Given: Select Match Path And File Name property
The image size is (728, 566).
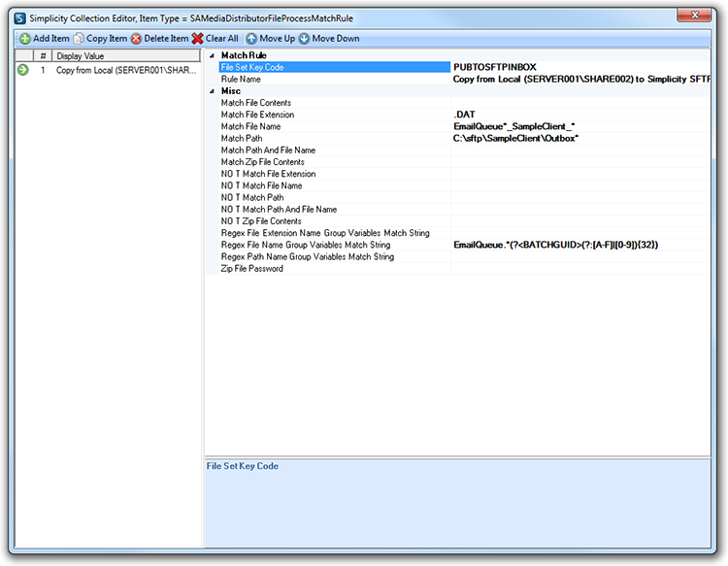Looking at the screenshot, I should point(334,150).
